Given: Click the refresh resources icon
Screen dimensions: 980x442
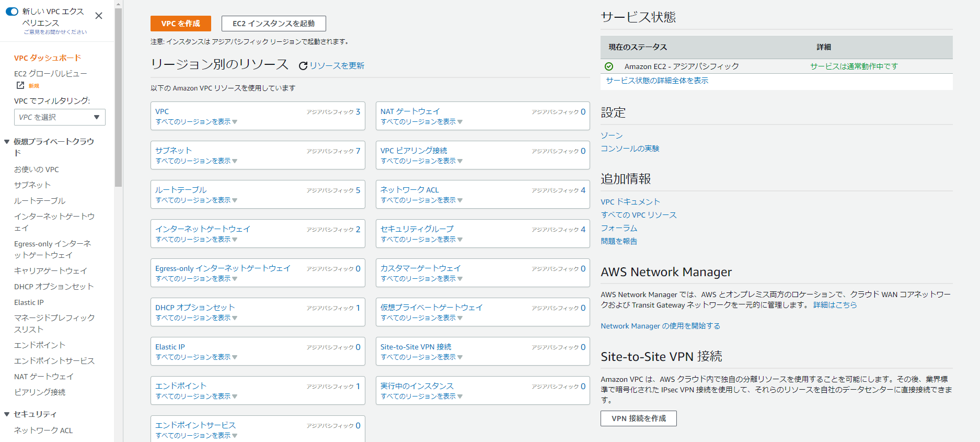Looking at the screenshot, I should (303, 66).
